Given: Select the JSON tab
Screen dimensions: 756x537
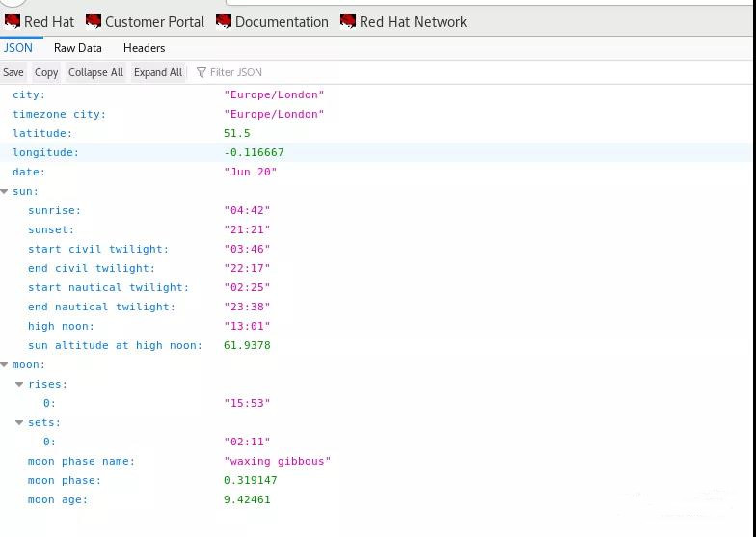Looking at the screenshot, I should 18,47.
